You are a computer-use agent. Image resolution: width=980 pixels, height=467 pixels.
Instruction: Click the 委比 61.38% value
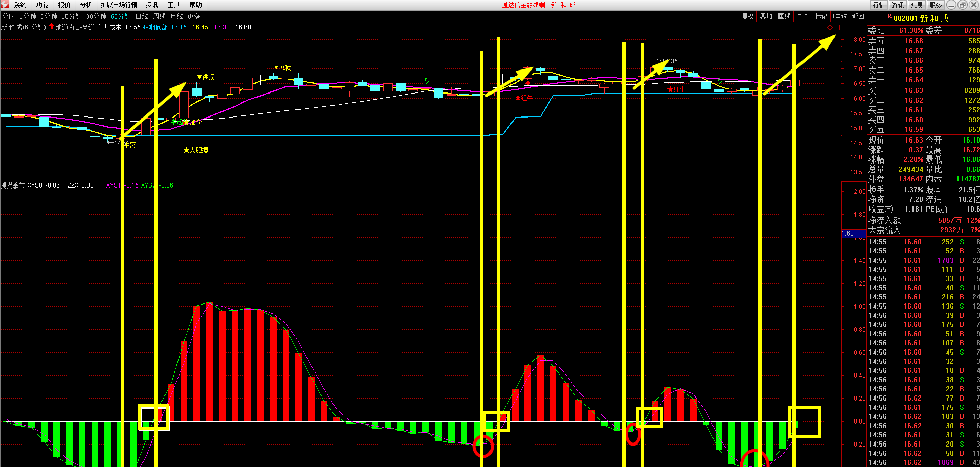pos(911,31)
